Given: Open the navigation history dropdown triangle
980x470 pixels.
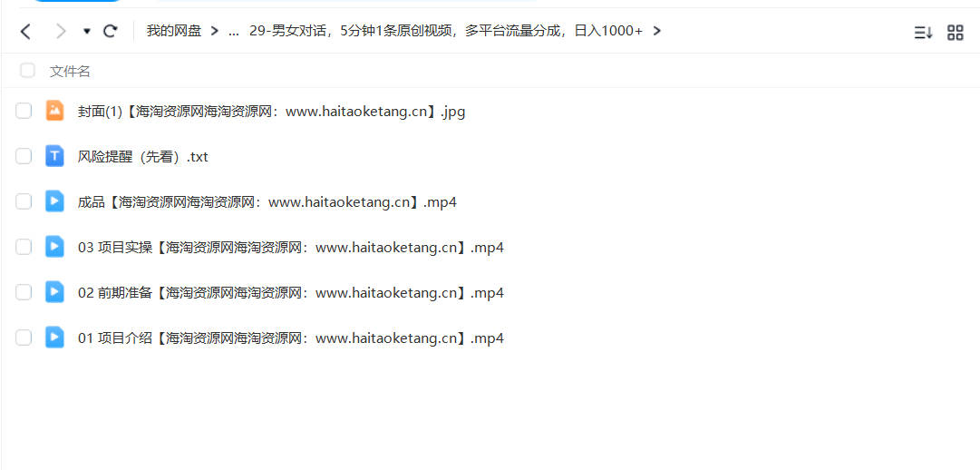Looking at the screenshot, I should pos(87,31).
